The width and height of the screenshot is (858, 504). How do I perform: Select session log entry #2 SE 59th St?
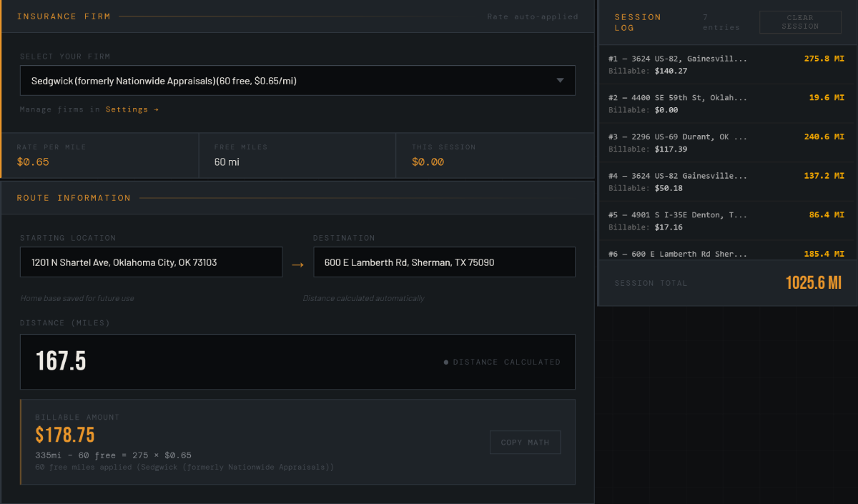click(x=726, y=104)
